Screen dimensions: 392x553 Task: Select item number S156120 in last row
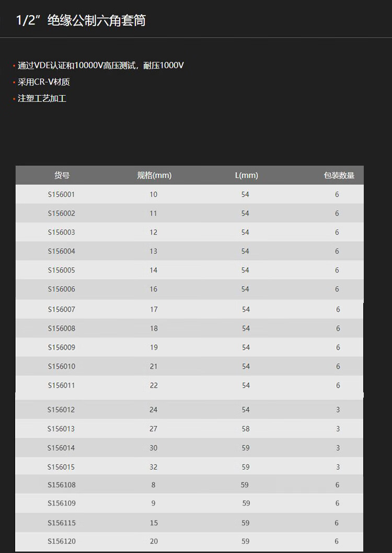62,541
